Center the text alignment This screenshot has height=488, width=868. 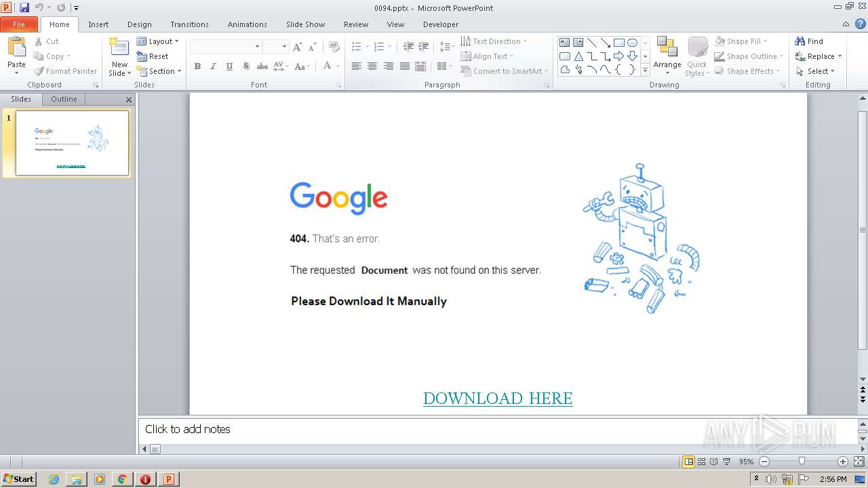click(x=372, y=66)
